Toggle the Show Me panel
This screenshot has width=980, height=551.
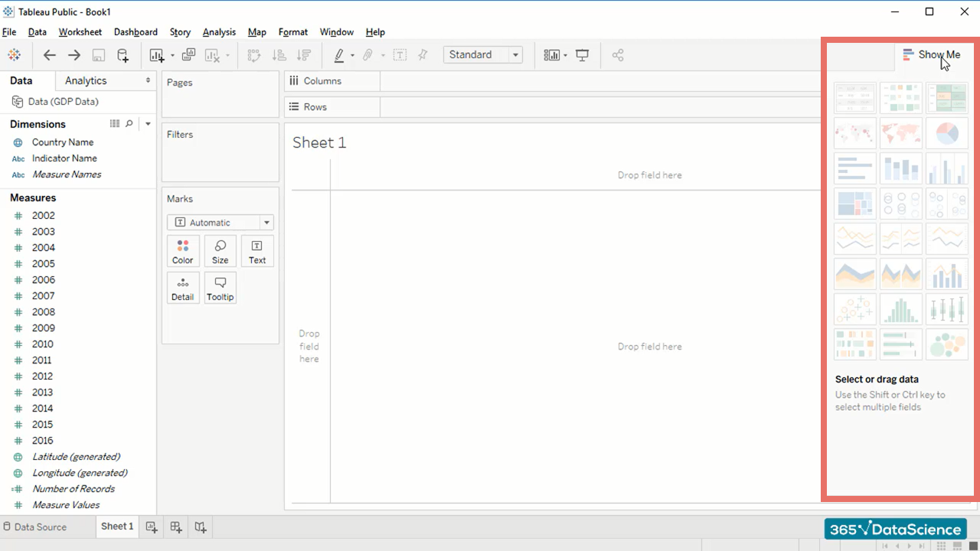click(931, 54)
